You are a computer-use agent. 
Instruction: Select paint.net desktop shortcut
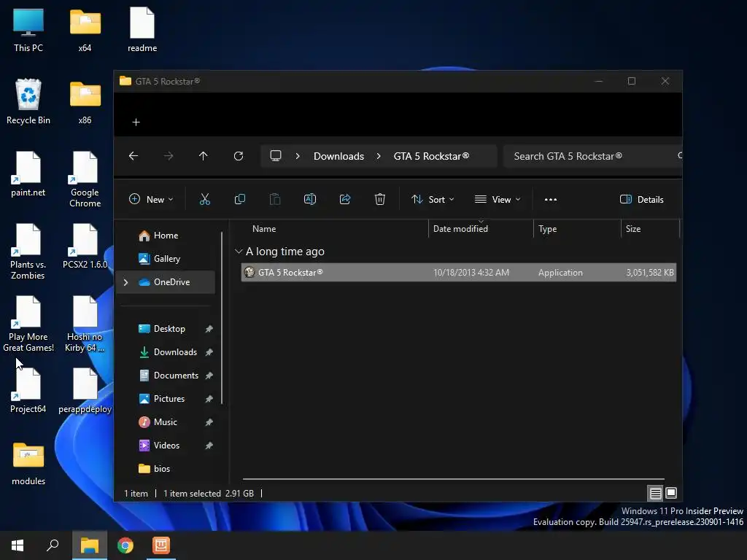28,174
